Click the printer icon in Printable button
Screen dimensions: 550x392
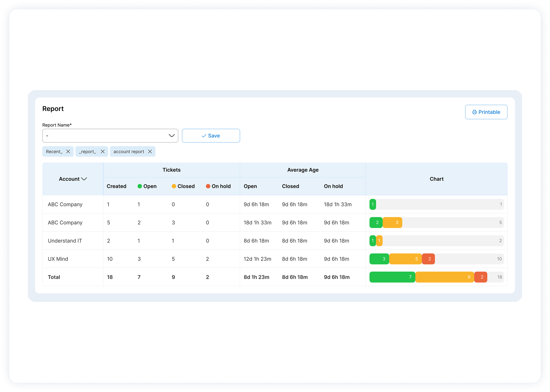click(x=474, y=112)
